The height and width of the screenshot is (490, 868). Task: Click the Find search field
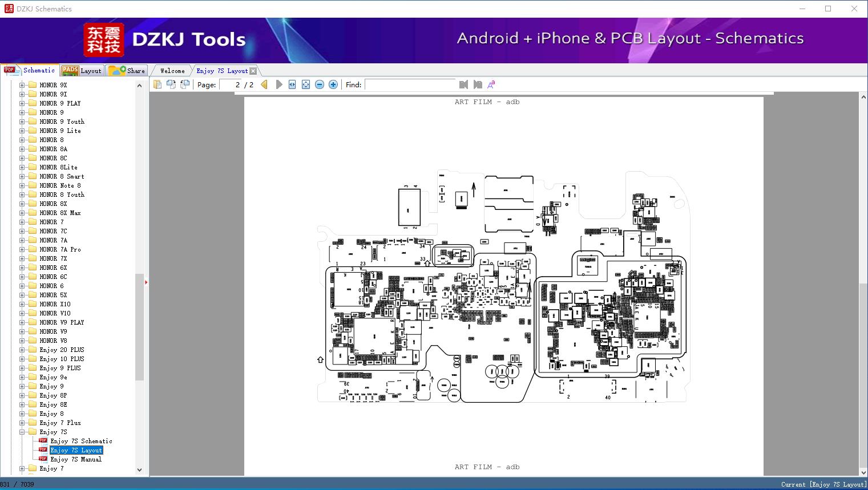click(410, 84)
